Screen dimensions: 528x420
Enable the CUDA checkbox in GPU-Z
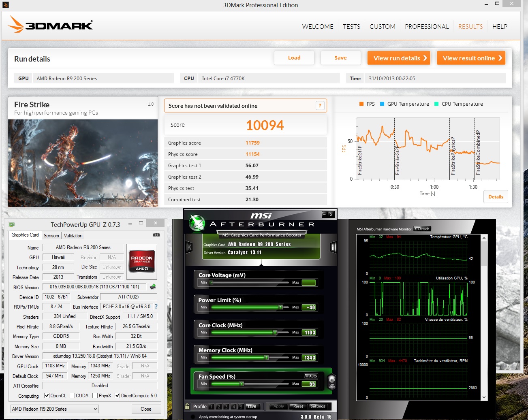pyautogui.click(x=73, y=396)
